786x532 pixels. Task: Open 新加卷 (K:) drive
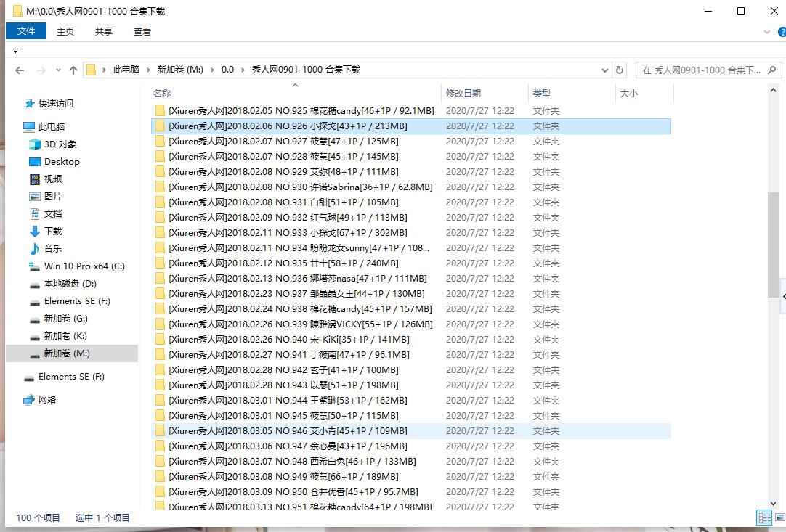[65, 335]
